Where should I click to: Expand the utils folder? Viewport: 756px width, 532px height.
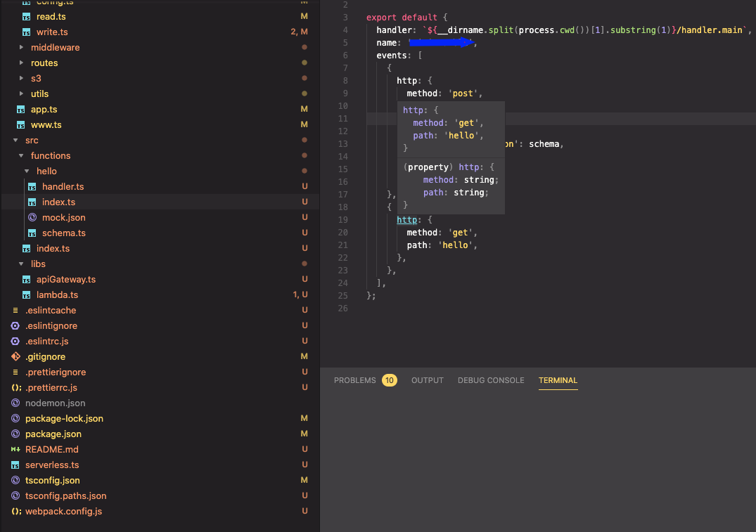(21, 93)
